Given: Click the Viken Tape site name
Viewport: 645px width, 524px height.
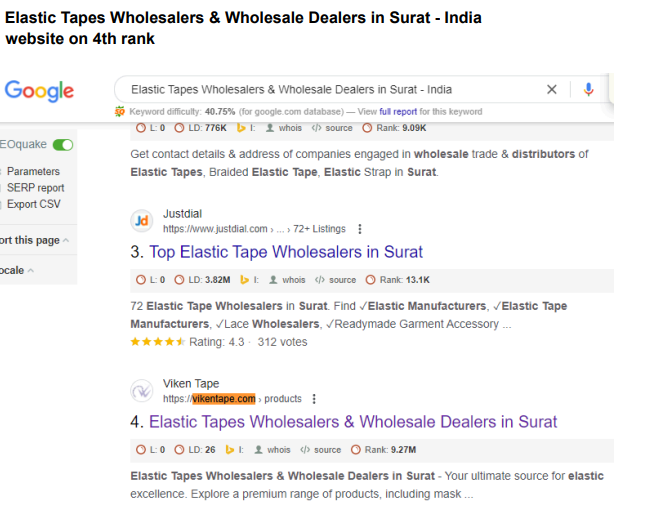Looking at the screenshot, I should point(191,384).
